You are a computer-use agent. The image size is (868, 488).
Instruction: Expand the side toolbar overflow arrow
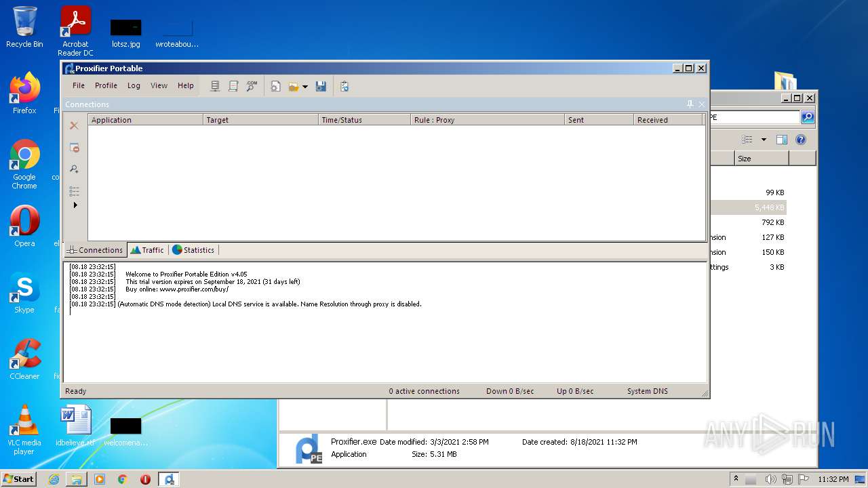[75, 205]
